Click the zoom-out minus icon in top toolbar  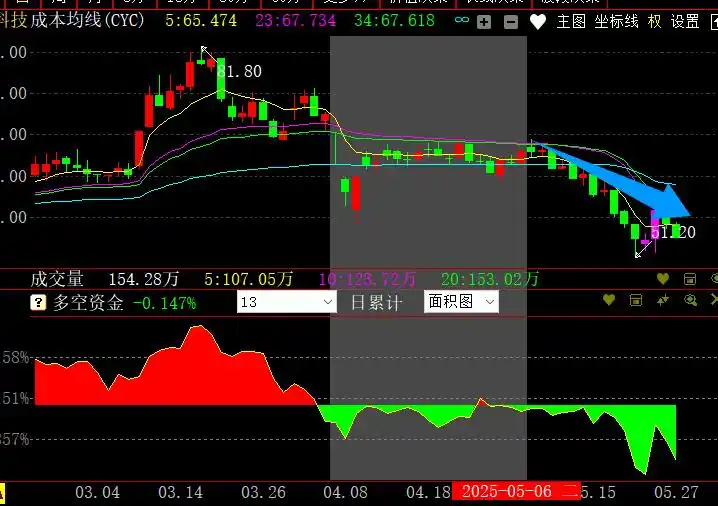click(510, 21)
